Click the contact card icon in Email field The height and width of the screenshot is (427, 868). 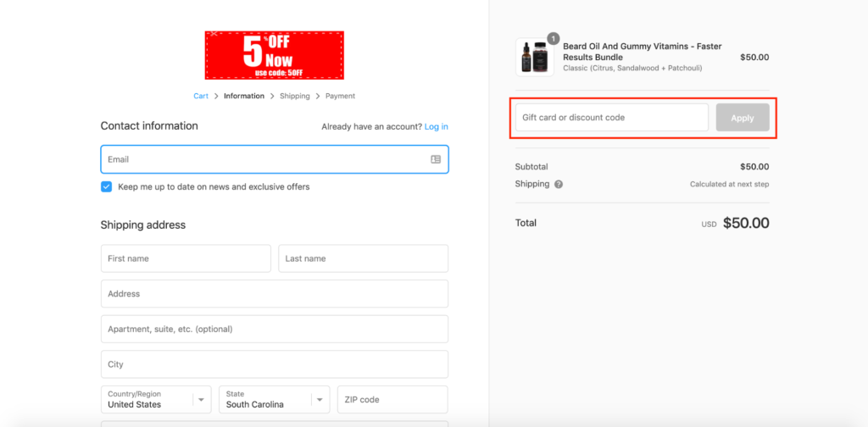pos(436,159)
